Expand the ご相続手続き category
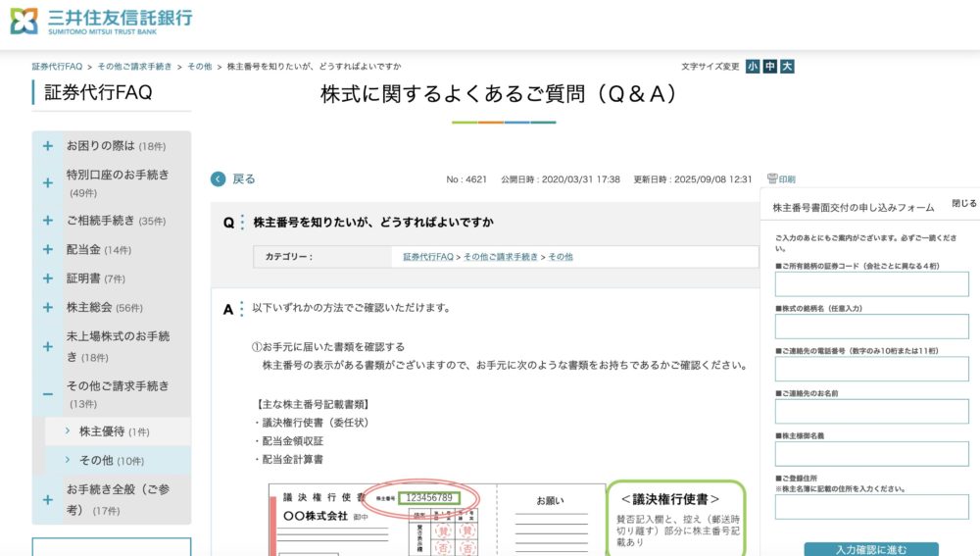Viewport: 980px width, 556px height. pyautogui.click(x=47, y=221)
